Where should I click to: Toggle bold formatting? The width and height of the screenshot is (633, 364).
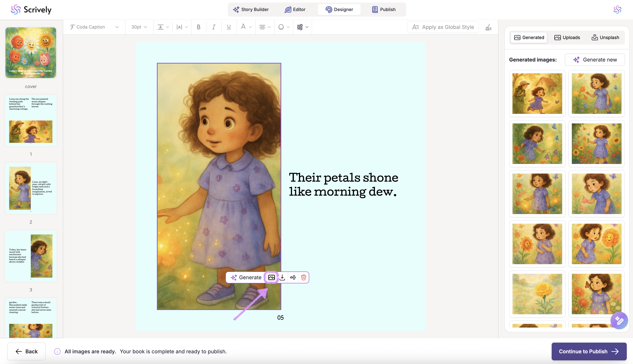pyautogui.click(x=199, y=27)
